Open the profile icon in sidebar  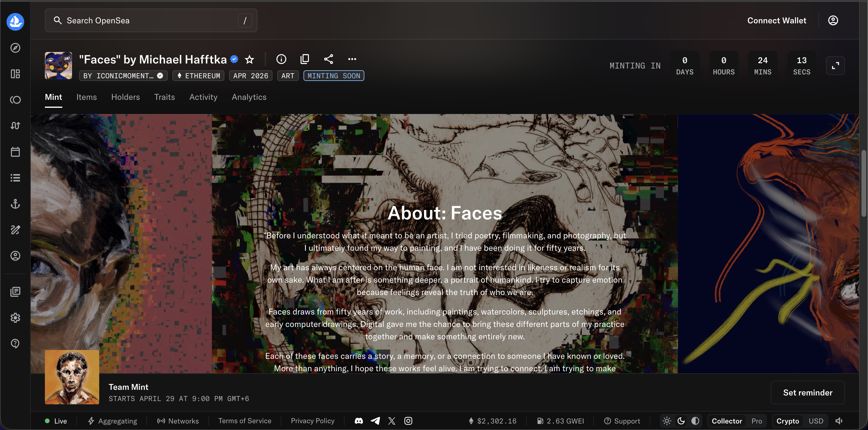(x=15, y=256)
